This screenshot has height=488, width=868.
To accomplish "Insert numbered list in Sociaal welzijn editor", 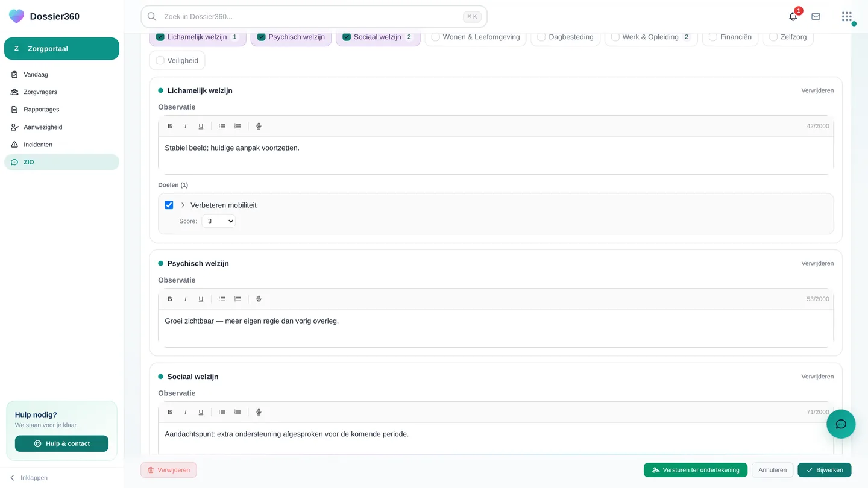I will [x=237, y=412].
